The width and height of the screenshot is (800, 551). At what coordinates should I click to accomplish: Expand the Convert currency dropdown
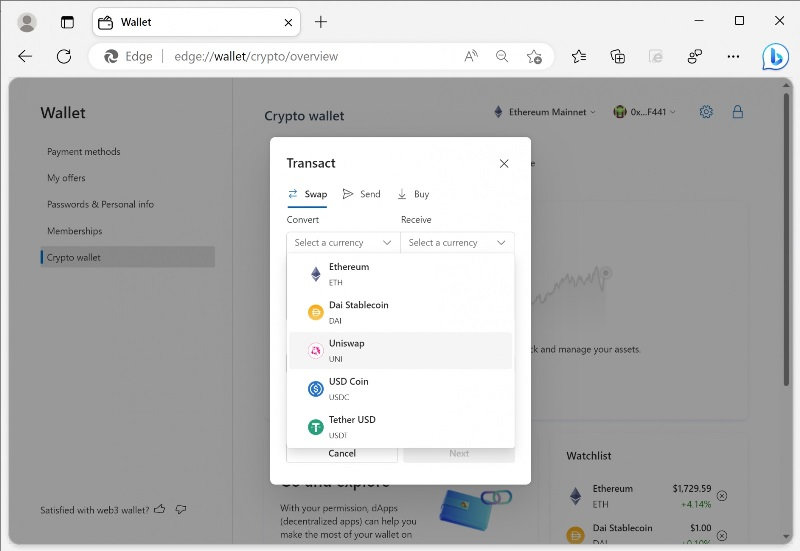click(343, 242)
